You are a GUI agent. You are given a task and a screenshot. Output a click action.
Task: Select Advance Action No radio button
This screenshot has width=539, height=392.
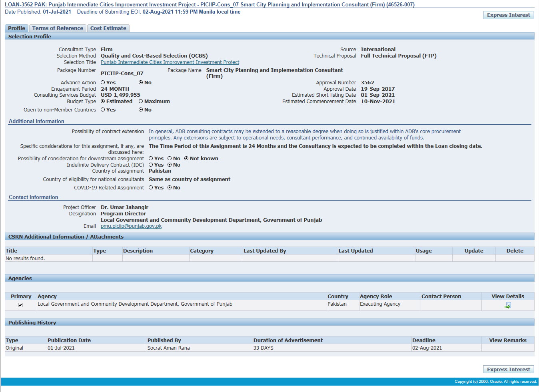coord(141,82)
